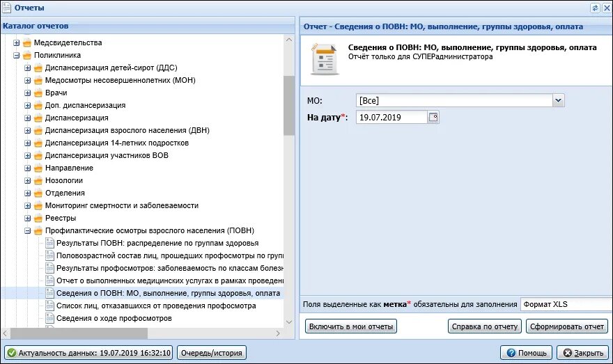Click the Отделения folder icon
613x364 pixels.
pyautogui.click(x=38, y=193)
